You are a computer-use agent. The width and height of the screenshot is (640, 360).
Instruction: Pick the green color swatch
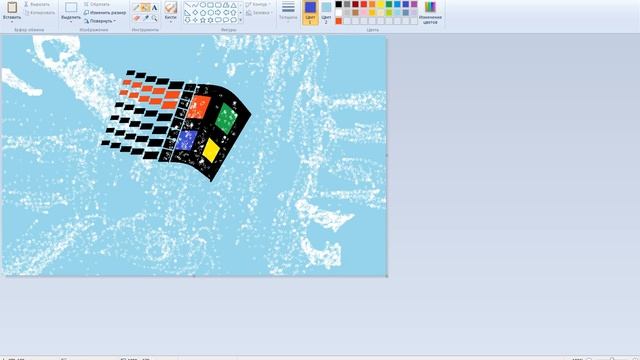[389, 4]
